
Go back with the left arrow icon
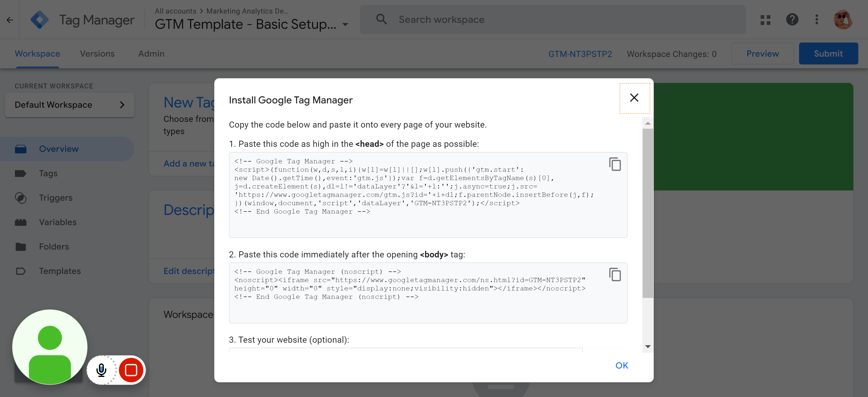10,20
